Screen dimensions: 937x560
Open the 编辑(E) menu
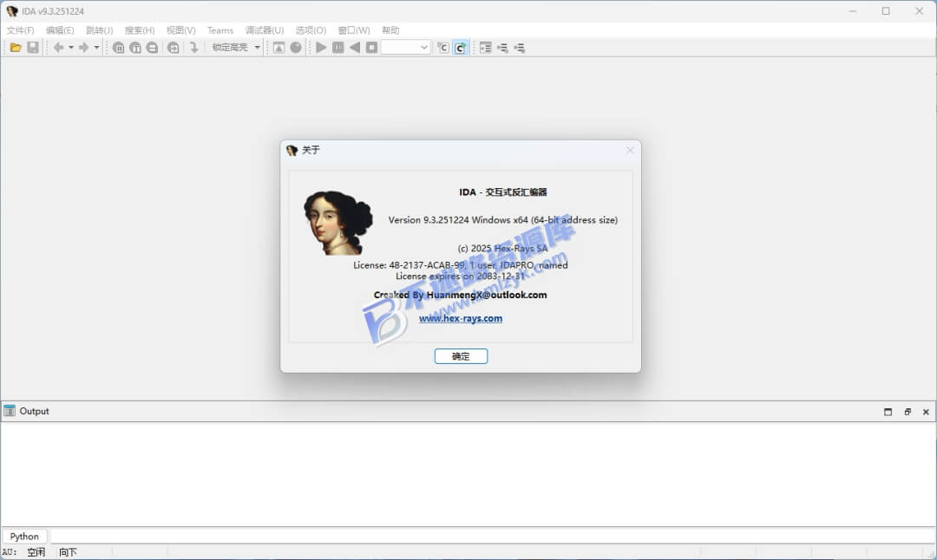pos(60,30)
